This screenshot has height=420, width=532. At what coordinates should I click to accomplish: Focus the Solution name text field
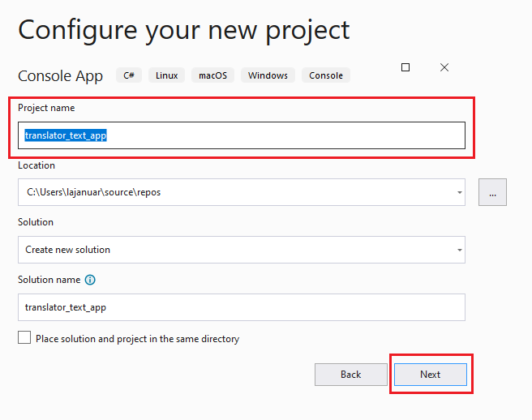point(241,307)
